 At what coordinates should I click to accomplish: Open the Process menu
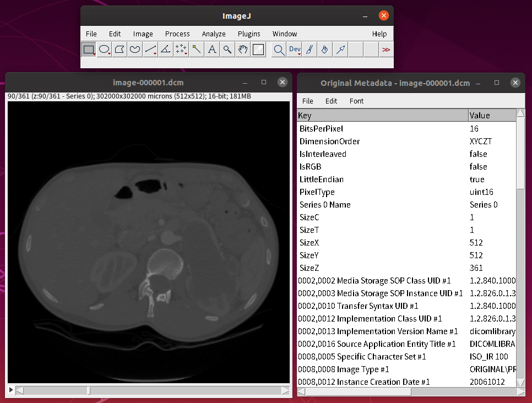point(177,34)
